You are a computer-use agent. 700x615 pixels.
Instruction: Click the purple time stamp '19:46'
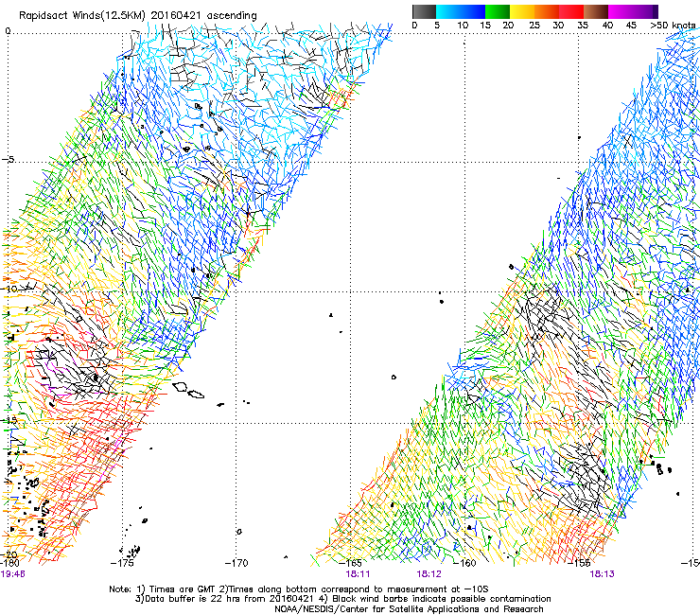13,574
